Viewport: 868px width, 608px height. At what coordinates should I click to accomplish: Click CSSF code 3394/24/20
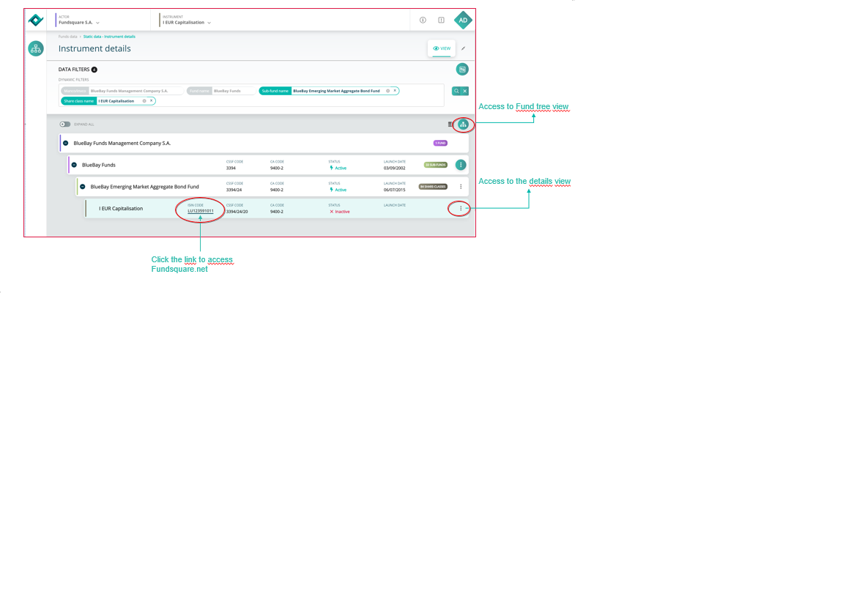pyautogui.click(x=237, y=212)
